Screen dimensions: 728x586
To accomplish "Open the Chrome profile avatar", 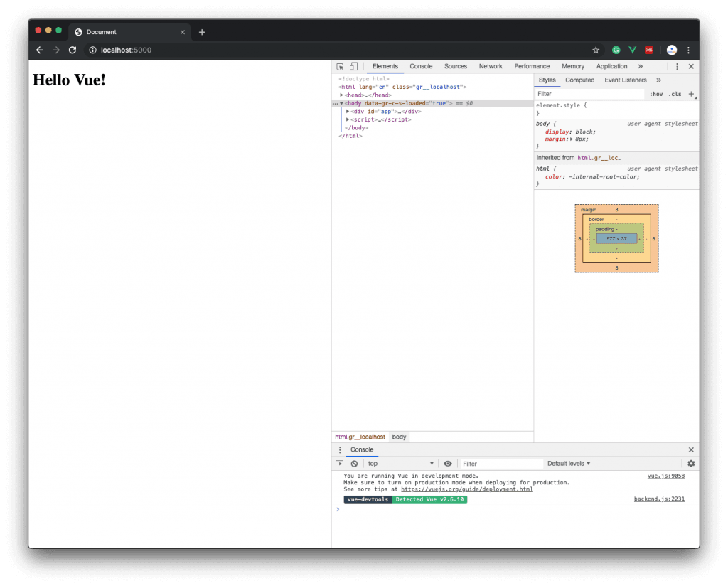I will tap(671, 50).
